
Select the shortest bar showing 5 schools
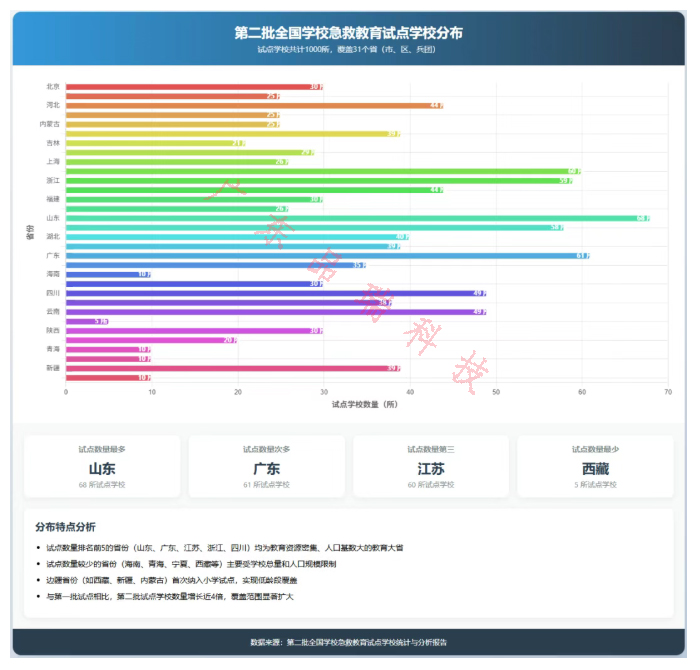coord(86,321)
